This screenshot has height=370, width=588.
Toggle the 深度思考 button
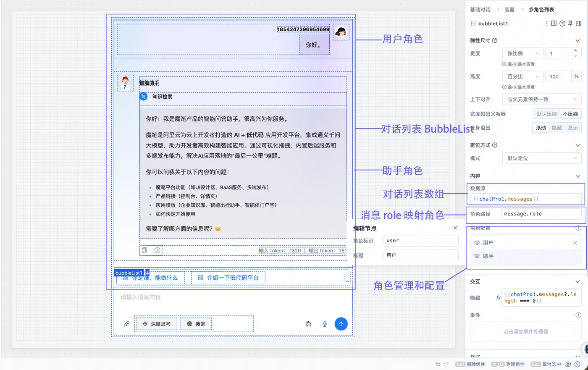(157, 324)
